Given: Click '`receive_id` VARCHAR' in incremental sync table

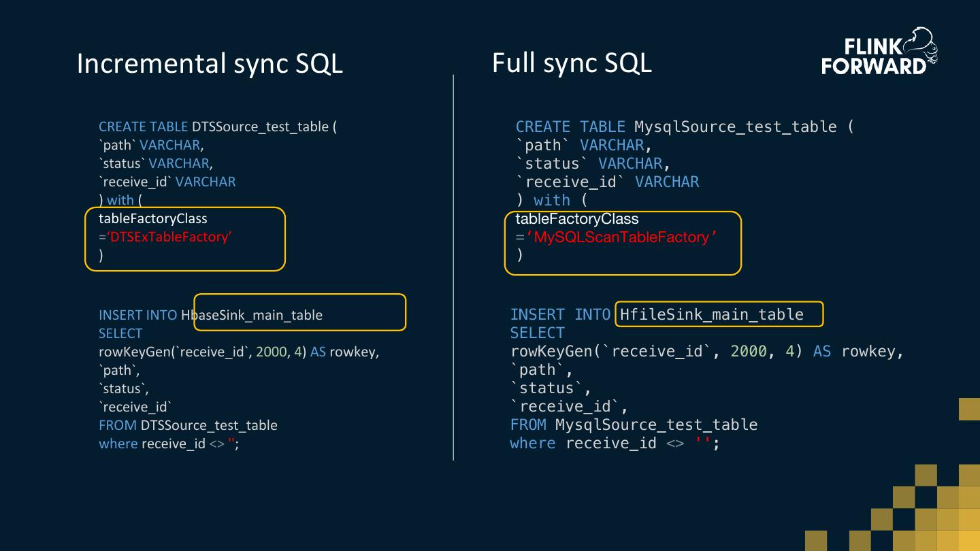Looking at the screenshot, I should click(167, 182).
